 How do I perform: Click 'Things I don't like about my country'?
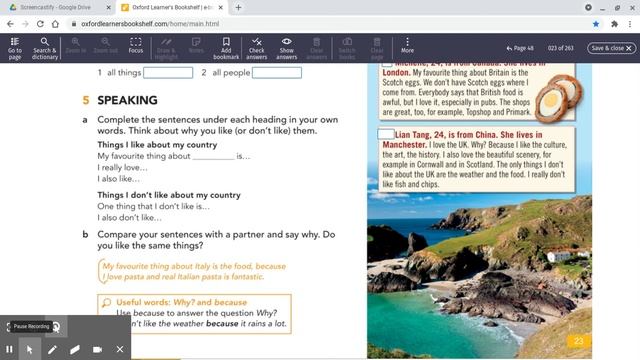point(169,195)
